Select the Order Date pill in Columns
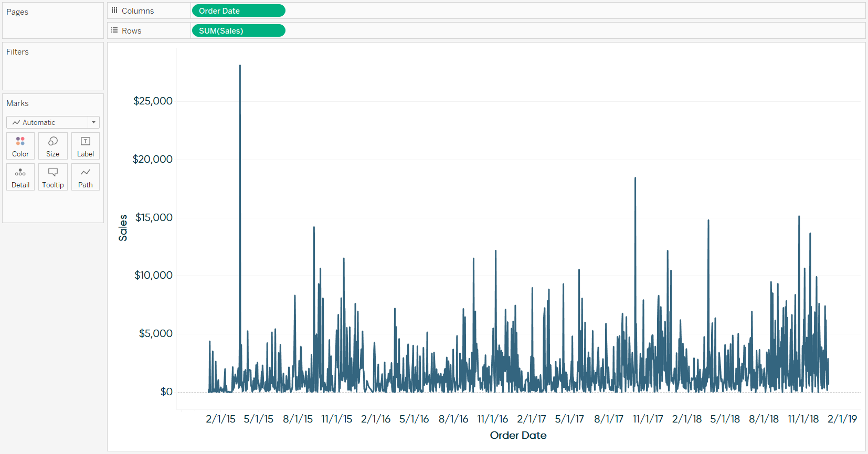Image resolution: width=868 pixels, height=454 pixels. tap(239, 10)
